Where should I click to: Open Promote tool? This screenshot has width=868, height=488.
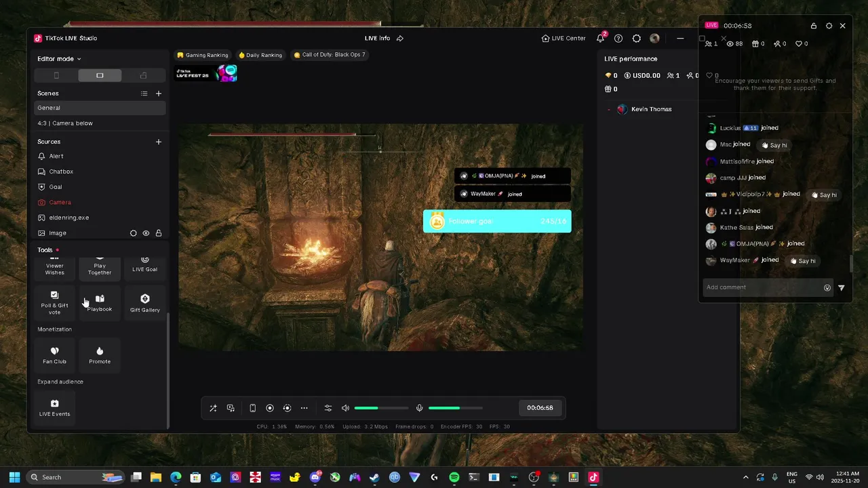click(x=100, y=355)
